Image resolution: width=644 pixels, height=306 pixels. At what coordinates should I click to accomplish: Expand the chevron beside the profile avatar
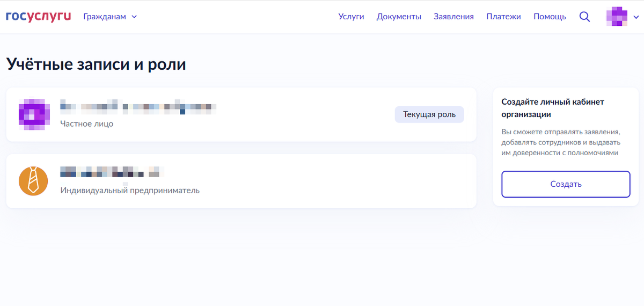tap(636, 17)
